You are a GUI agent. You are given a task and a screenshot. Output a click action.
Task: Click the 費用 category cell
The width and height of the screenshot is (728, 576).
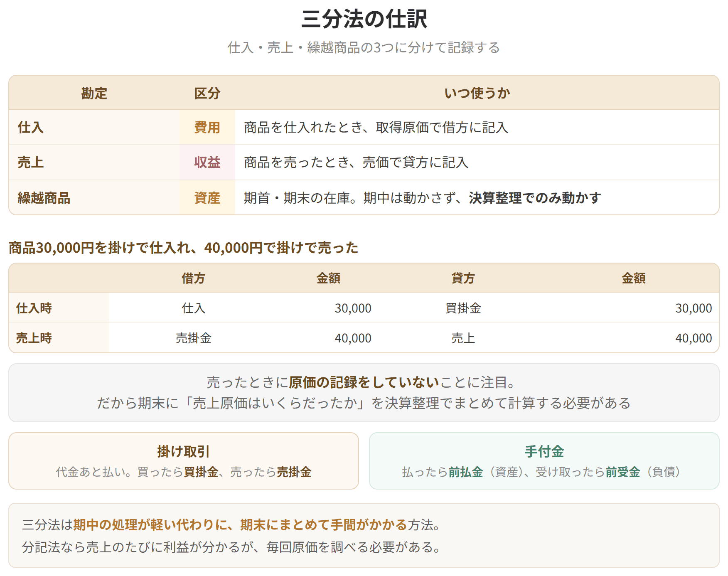click(207, 127)
